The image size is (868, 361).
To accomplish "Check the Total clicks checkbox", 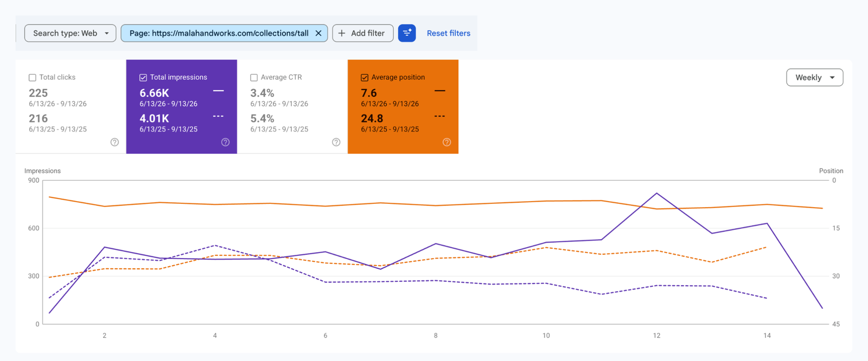I will 33,78.
